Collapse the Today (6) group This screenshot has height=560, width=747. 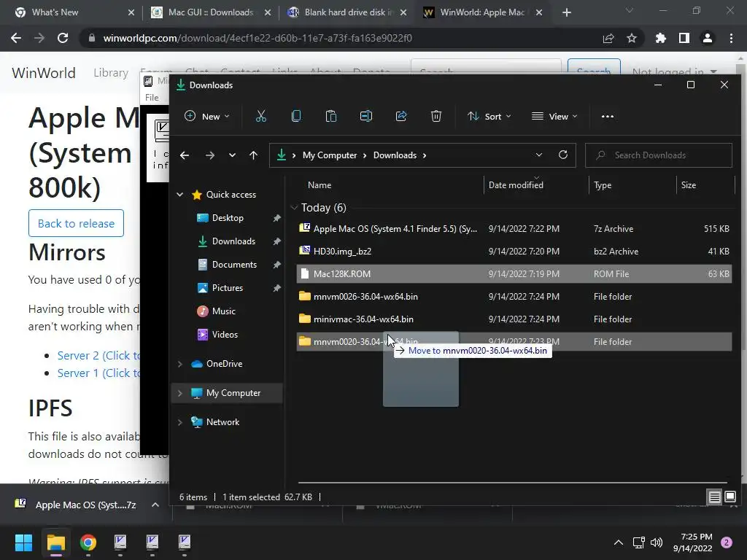coord(294,208)
